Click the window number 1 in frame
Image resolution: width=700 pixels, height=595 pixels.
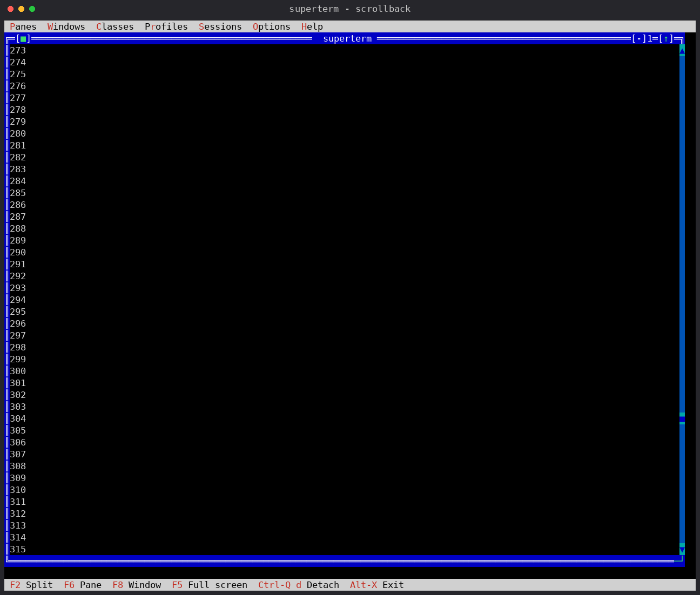point(650,39)
